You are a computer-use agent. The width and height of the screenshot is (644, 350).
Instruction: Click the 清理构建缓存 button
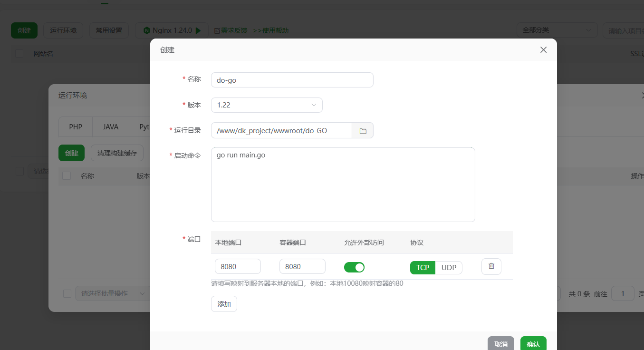[117, 153]
